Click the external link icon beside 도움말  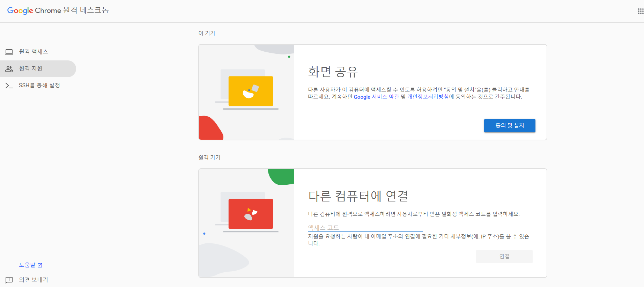click(40, 265)
